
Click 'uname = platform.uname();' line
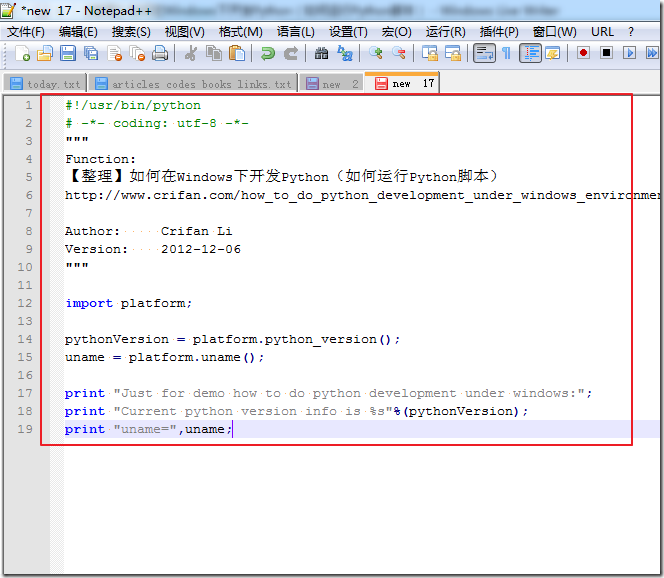pos(164,357)
